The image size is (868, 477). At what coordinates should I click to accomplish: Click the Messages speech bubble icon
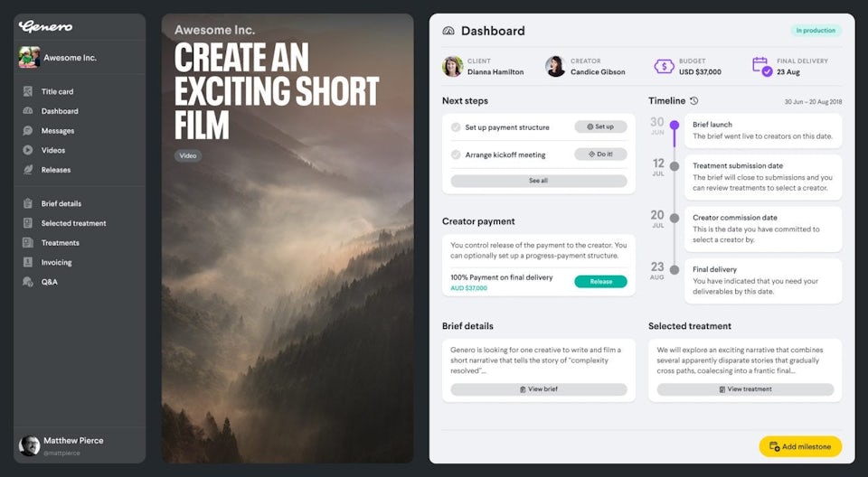tap(28, 131)
